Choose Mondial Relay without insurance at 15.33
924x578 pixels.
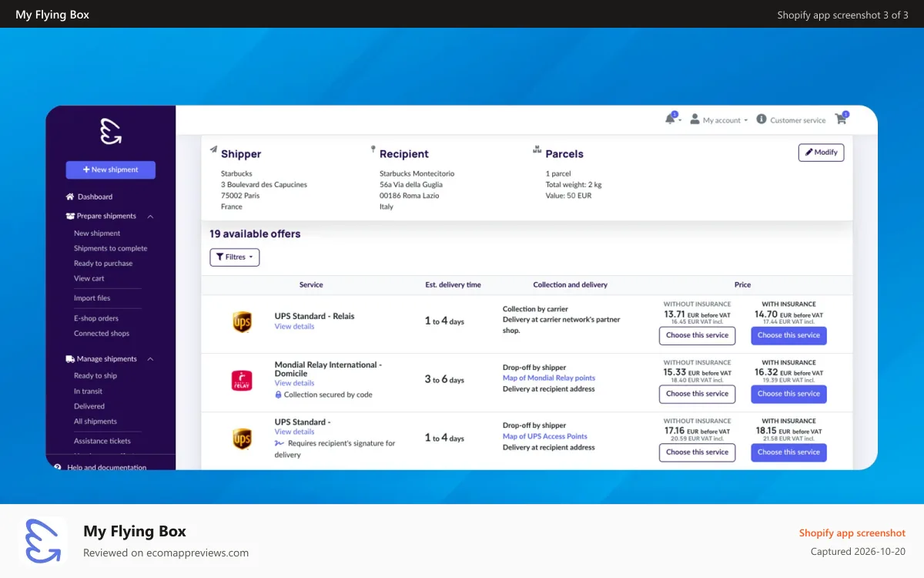pos(697,394)
